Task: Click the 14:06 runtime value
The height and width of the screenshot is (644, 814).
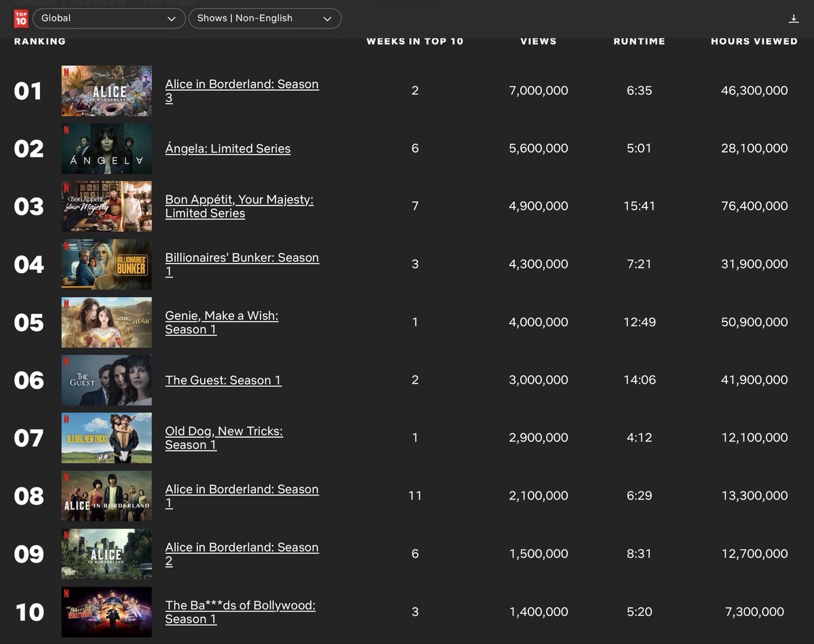Action: [639, 380]
